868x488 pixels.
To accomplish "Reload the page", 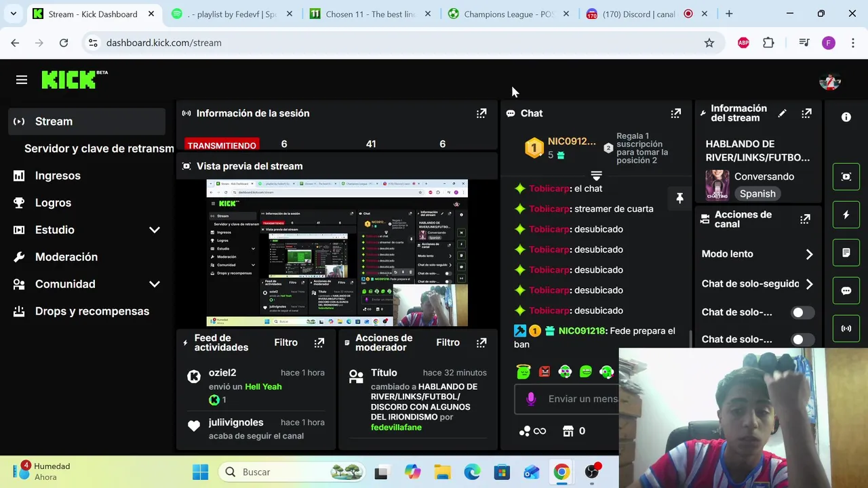I will pyautogui.click(x=64, y=43).
